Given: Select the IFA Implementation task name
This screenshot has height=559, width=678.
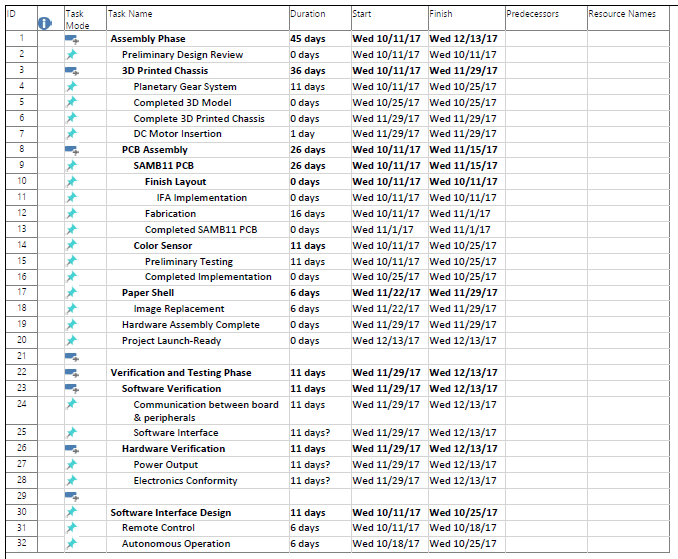Looking at the screenshot, I should pos(201,198).
